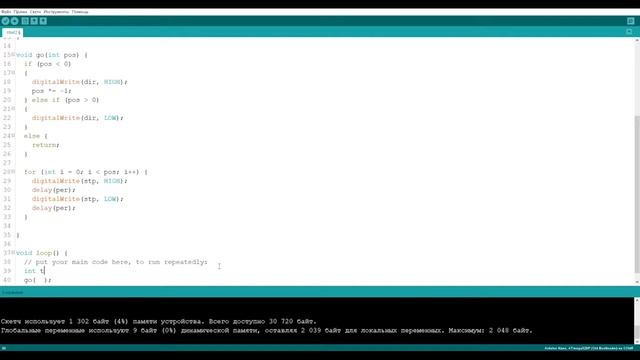Click the for loop header on line 28
The width and height of the screenshot is (640, 360).
pyautogui.click(x=86, y=172)
